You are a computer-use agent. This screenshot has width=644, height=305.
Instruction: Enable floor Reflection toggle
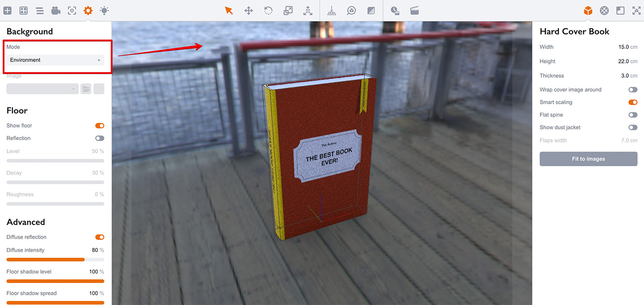(100, 138)
